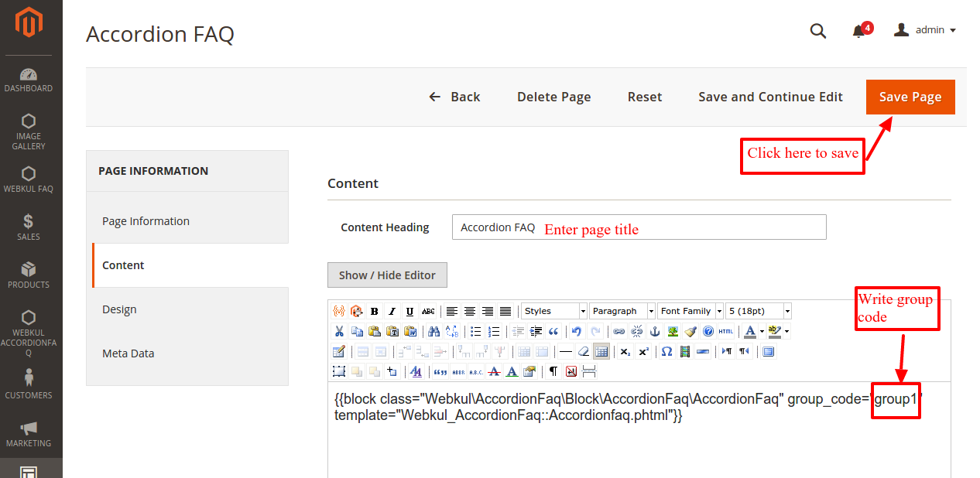
Task: Insert anchor icon
Action: click(x=654, y=331)
